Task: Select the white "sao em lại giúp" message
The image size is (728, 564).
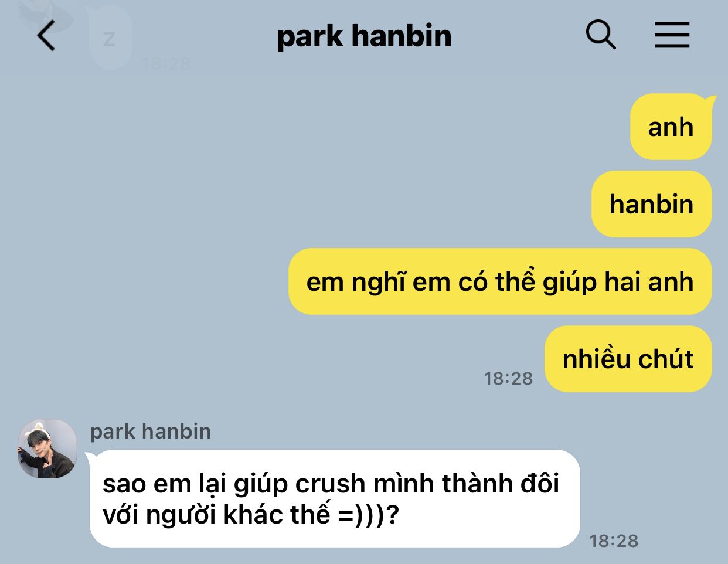Action: [x=334, y=499]
